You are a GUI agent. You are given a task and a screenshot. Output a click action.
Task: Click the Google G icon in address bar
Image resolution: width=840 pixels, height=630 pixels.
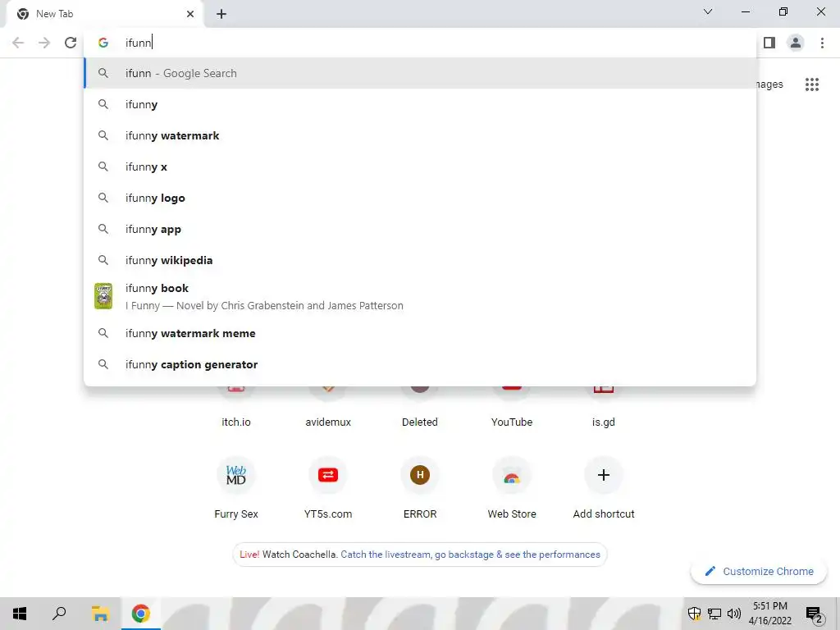103,43
